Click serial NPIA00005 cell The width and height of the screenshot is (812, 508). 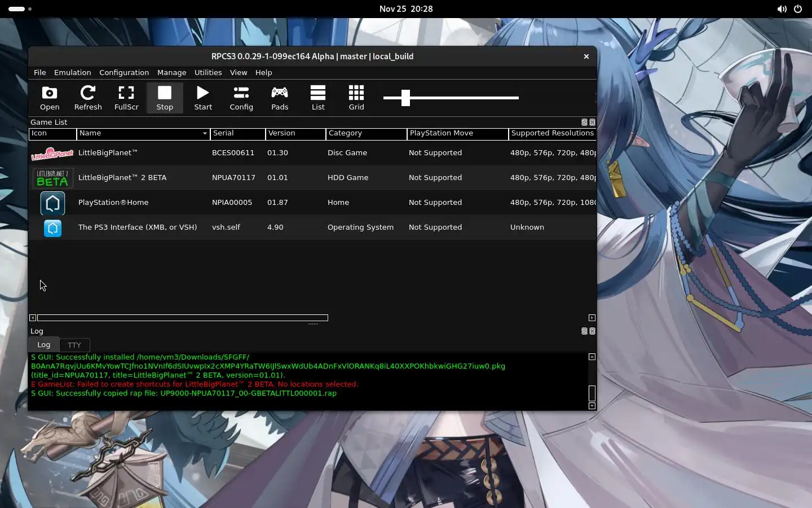232,203
